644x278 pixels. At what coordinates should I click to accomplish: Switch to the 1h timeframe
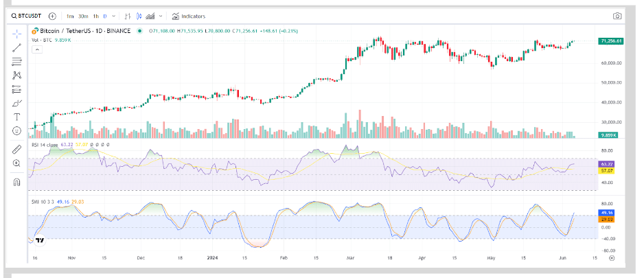[95, 16]
